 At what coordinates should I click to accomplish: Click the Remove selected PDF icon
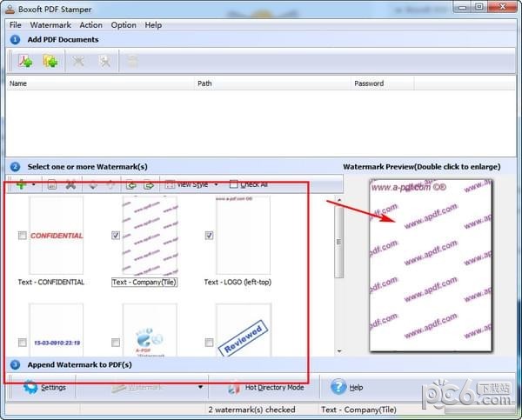point(78,61)
